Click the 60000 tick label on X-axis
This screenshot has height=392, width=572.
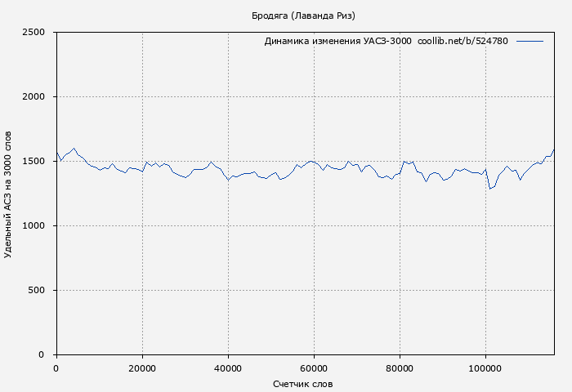point(314,368)
